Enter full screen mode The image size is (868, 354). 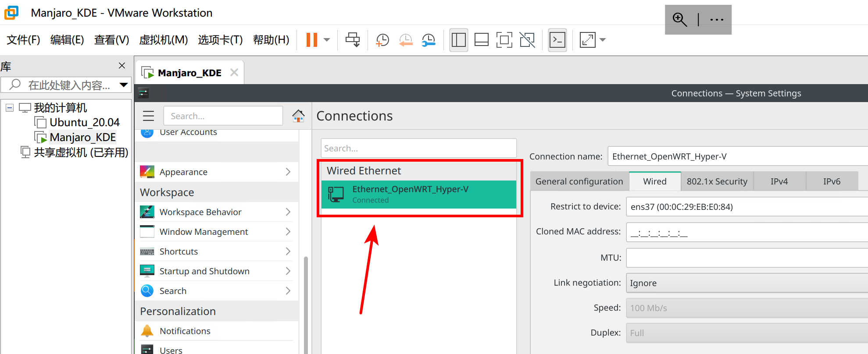click(x=504, y=40)
